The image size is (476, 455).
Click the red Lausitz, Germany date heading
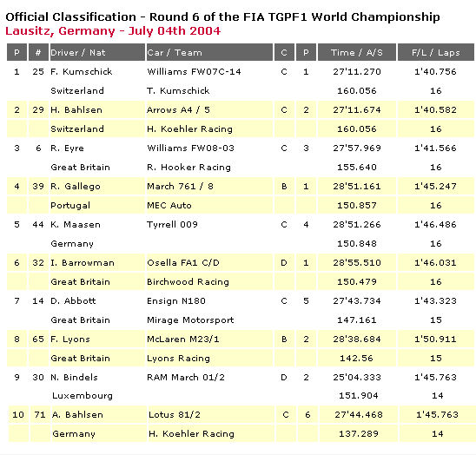[113, 31]
